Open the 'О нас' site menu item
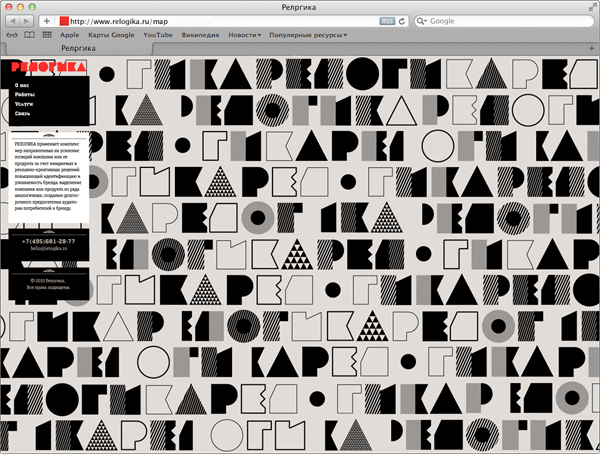 [21, 85]
